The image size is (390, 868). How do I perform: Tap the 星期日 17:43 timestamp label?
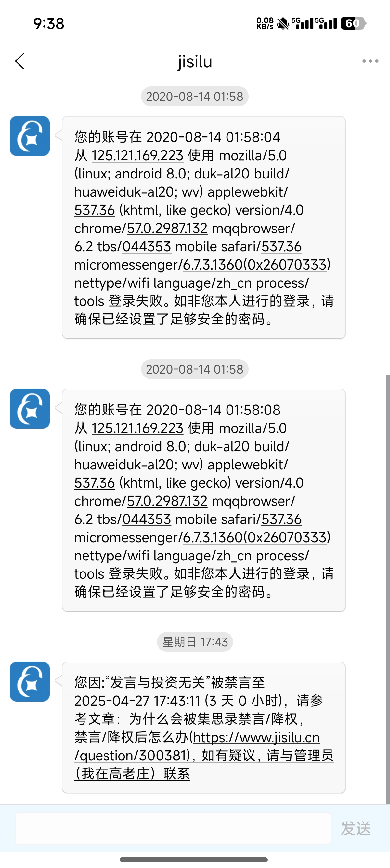(x=195, y=642)
